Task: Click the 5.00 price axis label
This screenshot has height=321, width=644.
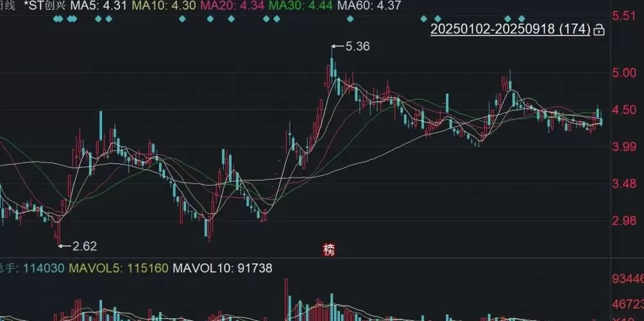Action: tap(624, 73)
